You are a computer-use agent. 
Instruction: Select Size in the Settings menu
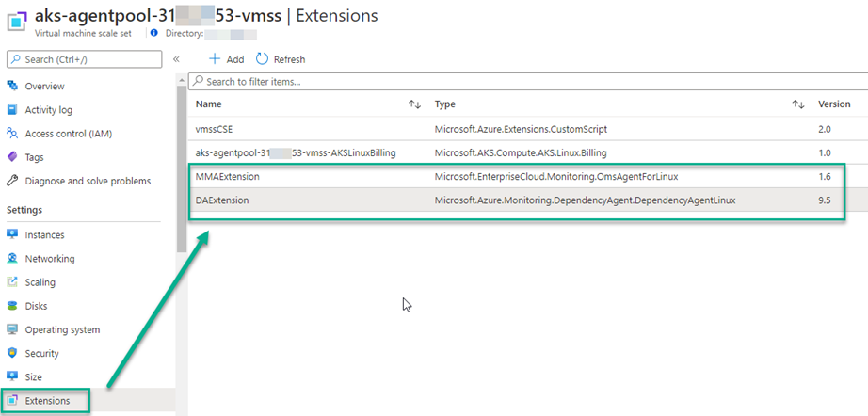[35, 377]
